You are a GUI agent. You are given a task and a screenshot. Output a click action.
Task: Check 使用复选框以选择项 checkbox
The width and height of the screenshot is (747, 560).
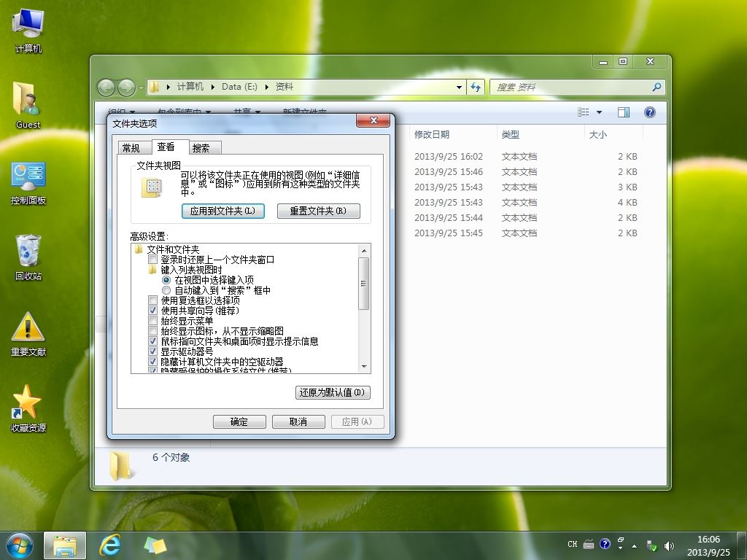coord(152,300)
